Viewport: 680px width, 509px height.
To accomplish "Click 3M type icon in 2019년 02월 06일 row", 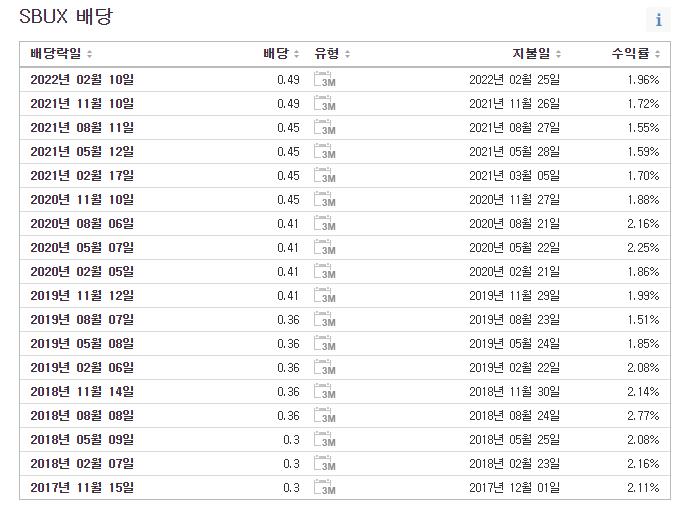I will click(x=325, y=368).
